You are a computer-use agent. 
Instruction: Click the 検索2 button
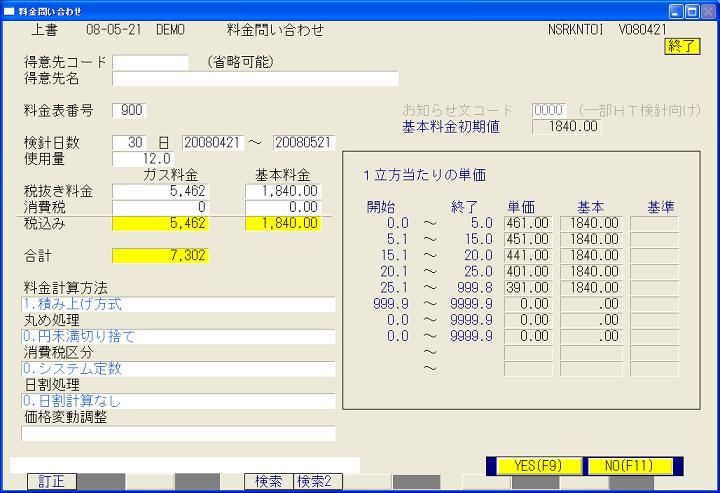coord(318,482)
